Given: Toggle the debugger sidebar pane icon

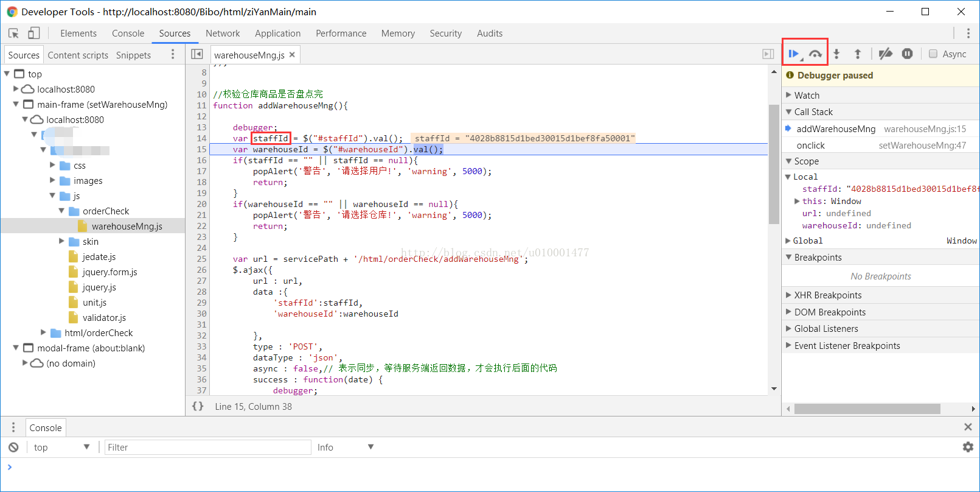Looking at the screenshot, I should [768, 54].
